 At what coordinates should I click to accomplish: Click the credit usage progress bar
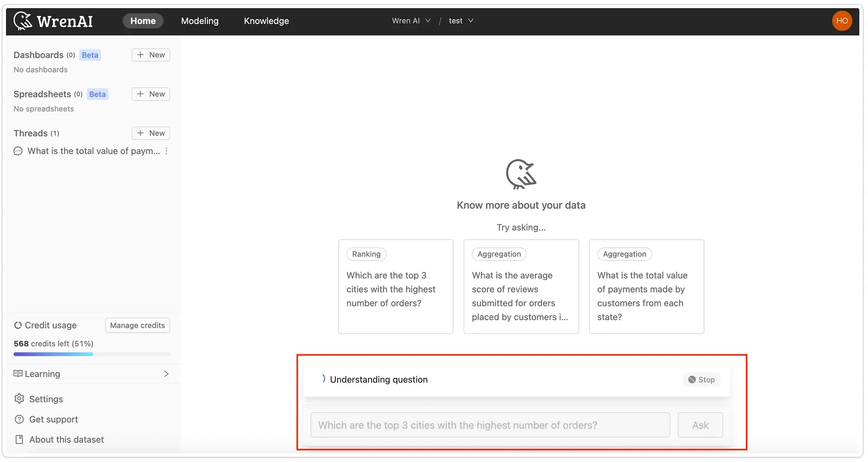pyautogui.click(x=92, y=354)
